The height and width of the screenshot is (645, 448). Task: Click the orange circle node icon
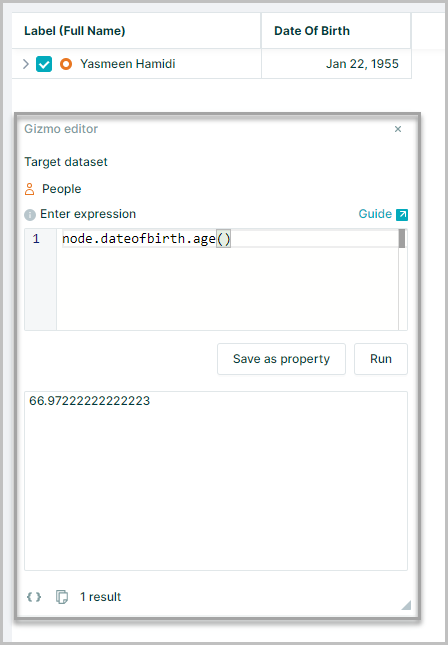tap(66, 64)
